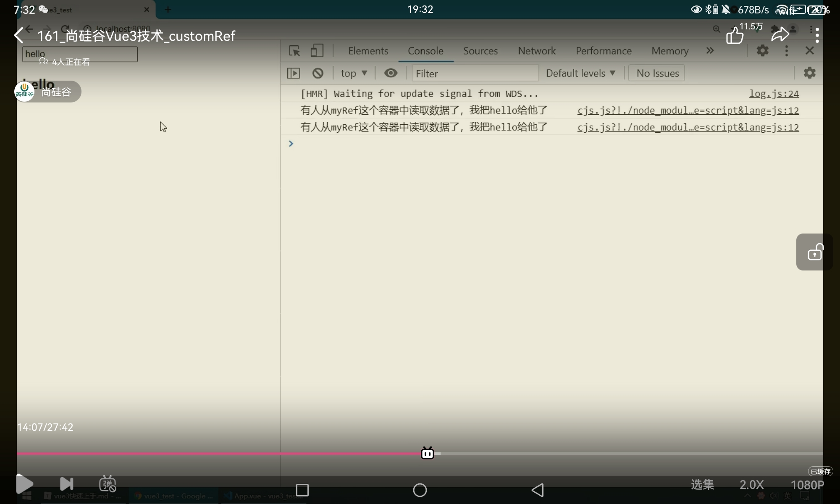Toggle the device toolbar icon

coord(317,51)
